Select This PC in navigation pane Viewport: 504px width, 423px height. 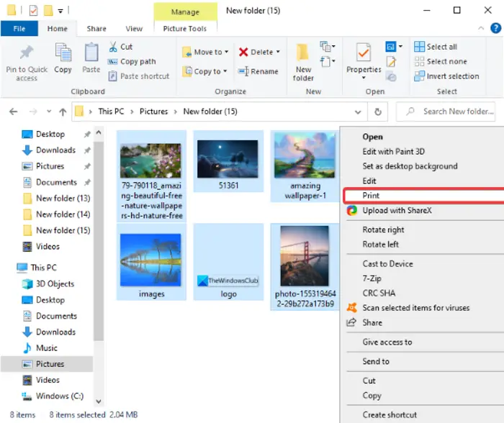37,267
